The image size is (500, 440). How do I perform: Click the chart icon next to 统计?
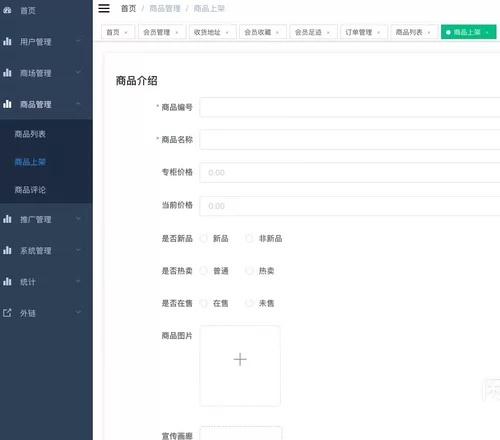tap(7, 282)
